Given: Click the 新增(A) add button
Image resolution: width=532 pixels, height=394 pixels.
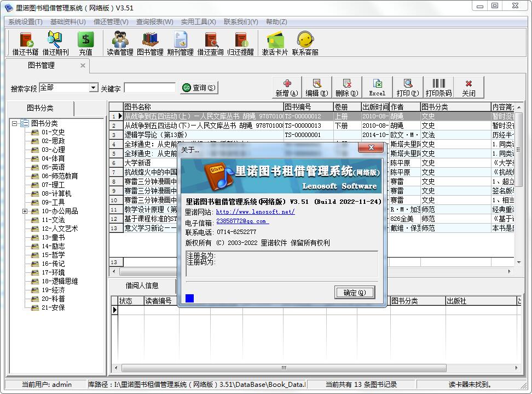Looking at the screenshot, I should (x=287, y=88).
